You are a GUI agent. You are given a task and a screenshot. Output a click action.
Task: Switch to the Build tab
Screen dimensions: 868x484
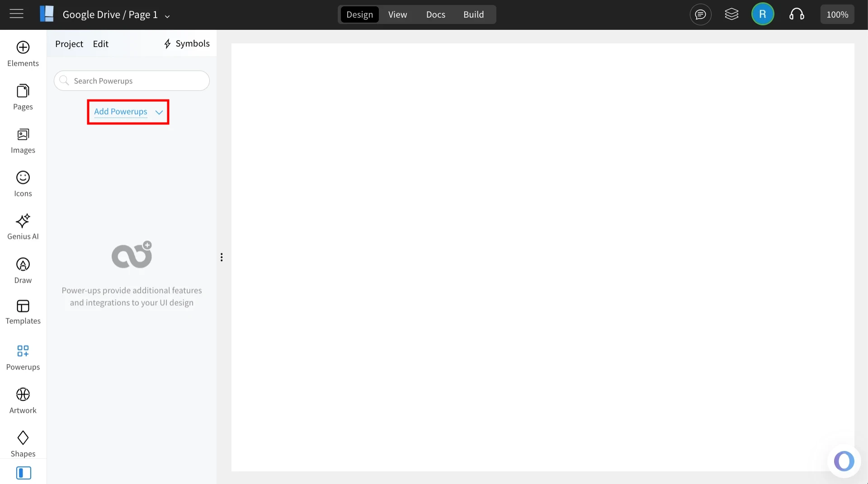click(x=474, y=14)
